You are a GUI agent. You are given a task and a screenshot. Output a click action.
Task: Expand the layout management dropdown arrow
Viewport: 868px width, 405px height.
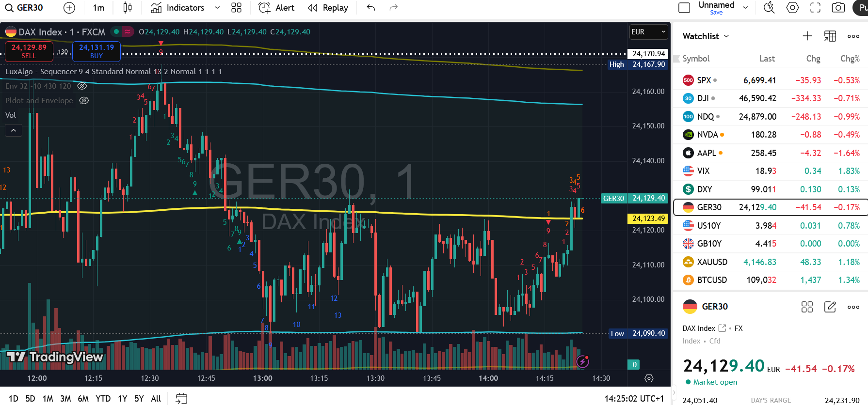coord(745,8)
